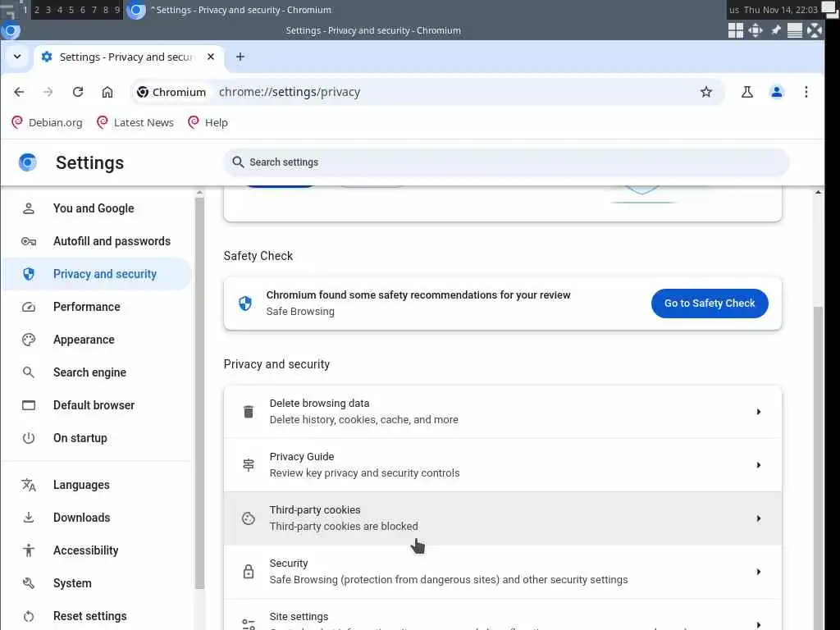The width and height of the screenshot is (840, 630).
Task: Click the forward navigation arrow
Action: click(48, 92)
